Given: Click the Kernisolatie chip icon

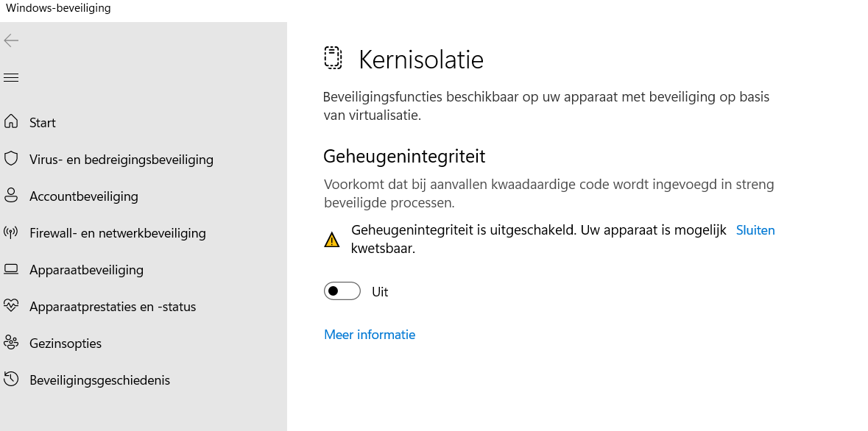Looking at the screenshot, I should (334, 58).
